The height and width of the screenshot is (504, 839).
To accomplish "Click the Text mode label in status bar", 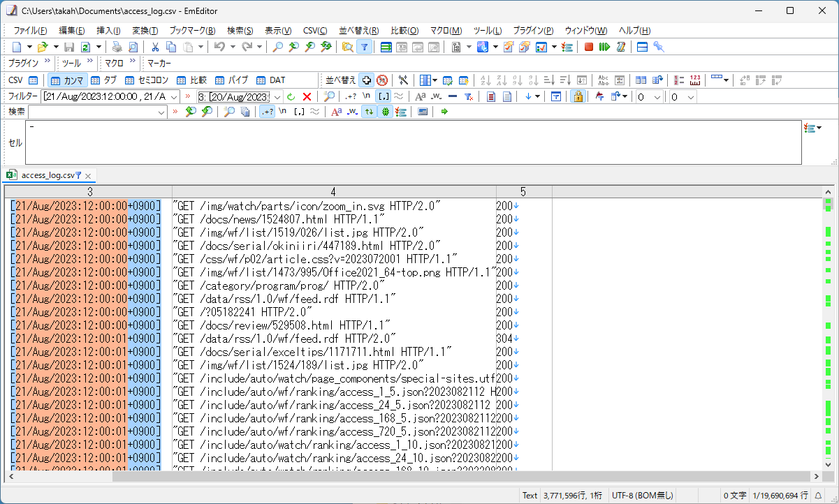I will (530, 495).
